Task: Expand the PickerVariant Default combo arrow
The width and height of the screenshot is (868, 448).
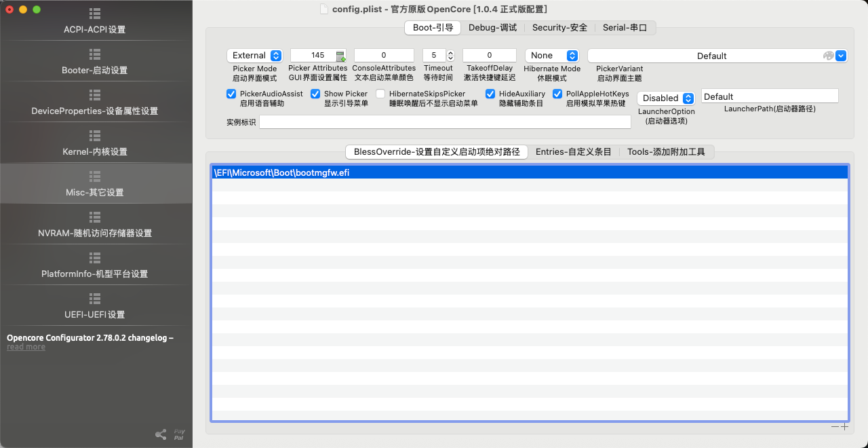Action: click(841, 56)
